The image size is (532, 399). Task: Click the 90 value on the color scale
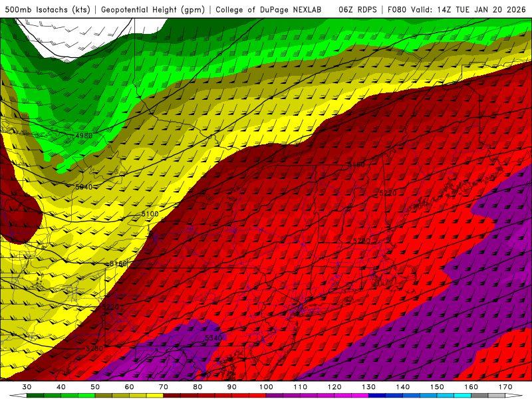click(231, 387)
